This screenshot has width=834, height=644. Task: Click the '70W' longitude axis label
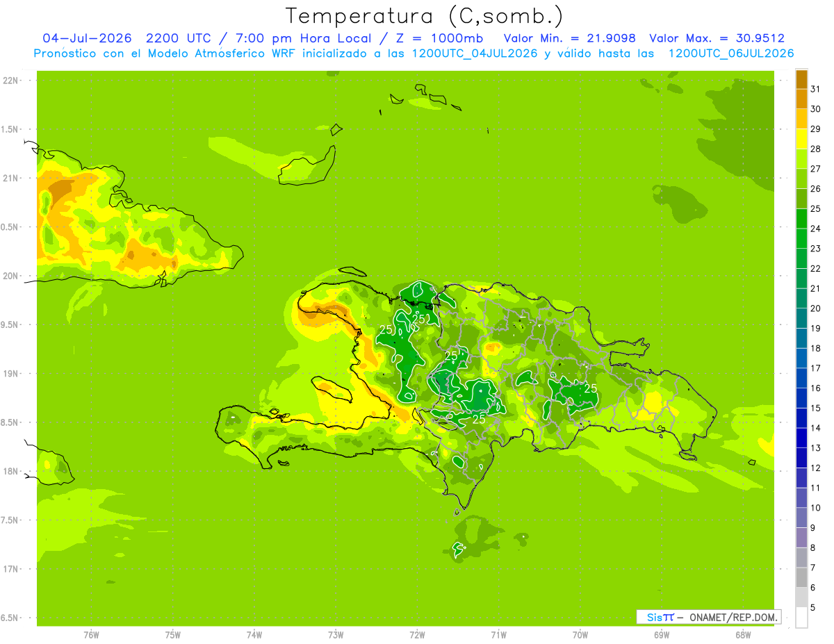tap(580, 635)
